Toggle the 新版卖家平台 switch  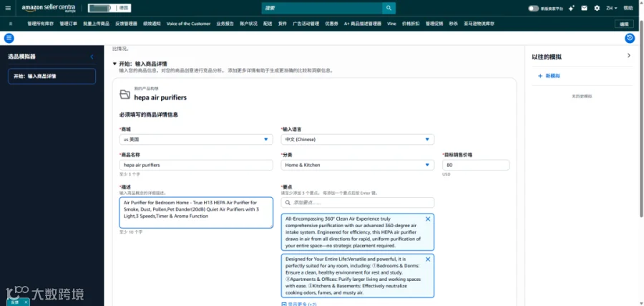tap(533, 8)
